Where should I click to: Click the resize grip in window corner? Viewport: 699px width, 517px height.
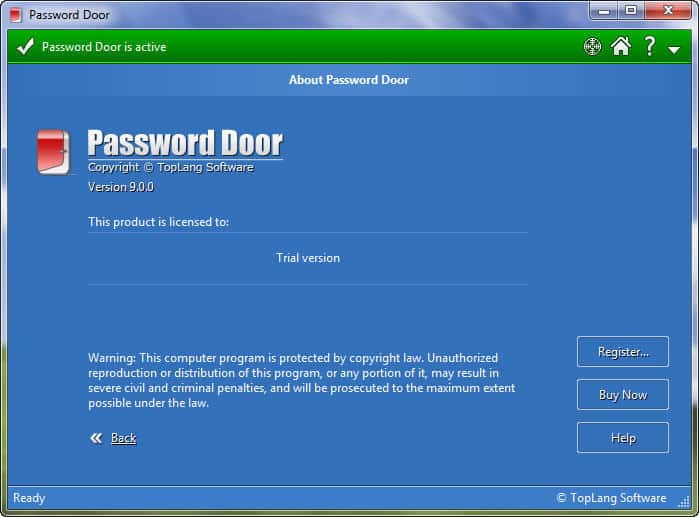(683, 502)
